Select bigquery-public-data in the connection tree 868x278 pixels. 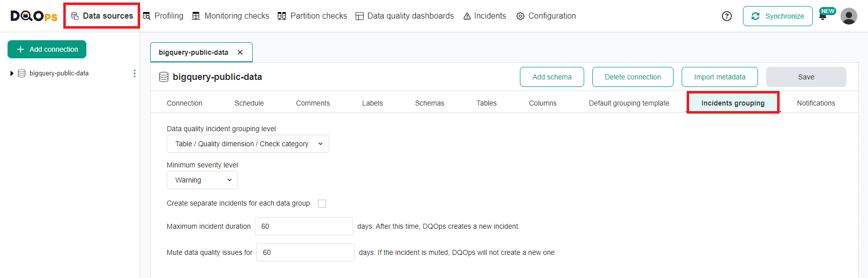point(59,73)
